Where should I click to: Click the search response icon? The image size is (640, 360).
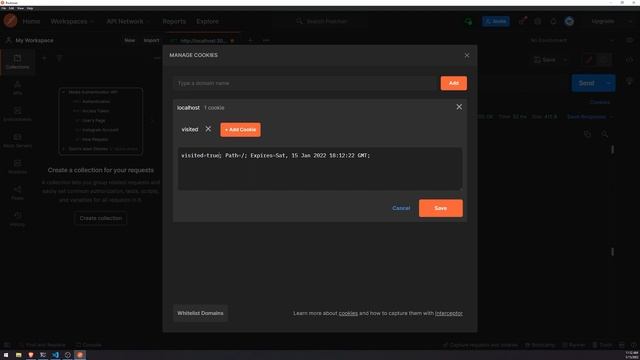pyautogui.click(x=604, y=134)
